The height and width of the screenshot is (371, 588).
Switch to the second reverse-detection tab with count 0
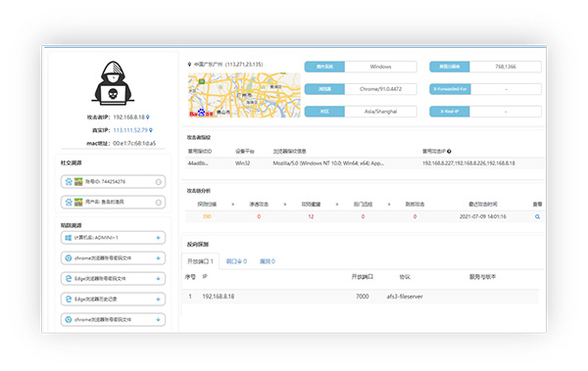[236, 261]
